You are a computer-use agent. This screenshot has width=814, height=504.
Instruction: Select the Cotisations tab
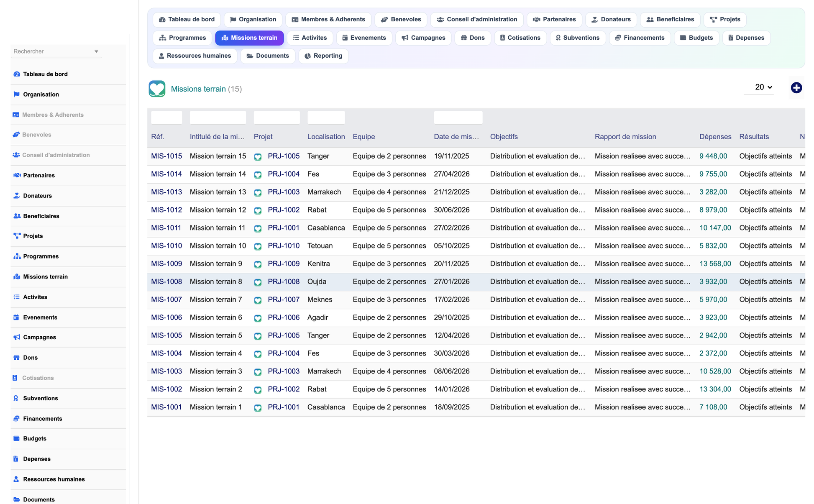(520, 38)
